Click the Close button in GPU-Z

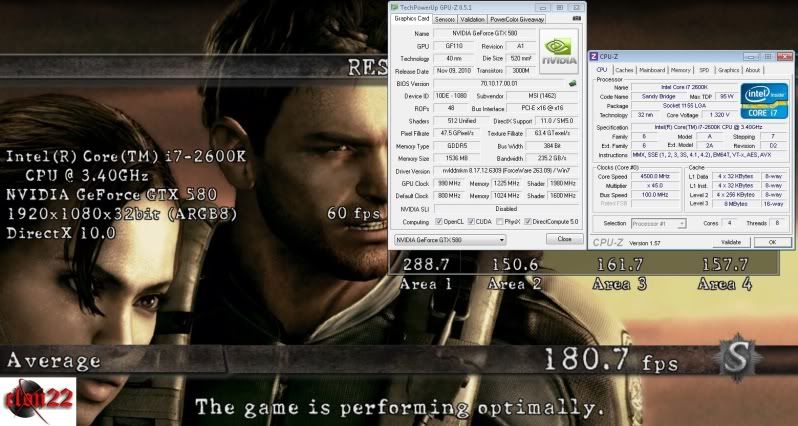[x=564, y=240]
